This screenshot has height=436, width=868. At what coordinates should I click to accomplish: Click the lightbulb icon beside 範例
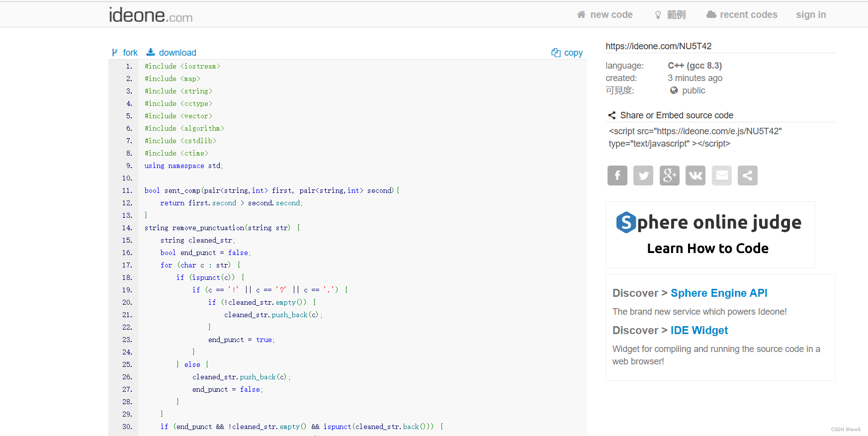(658, 15)
